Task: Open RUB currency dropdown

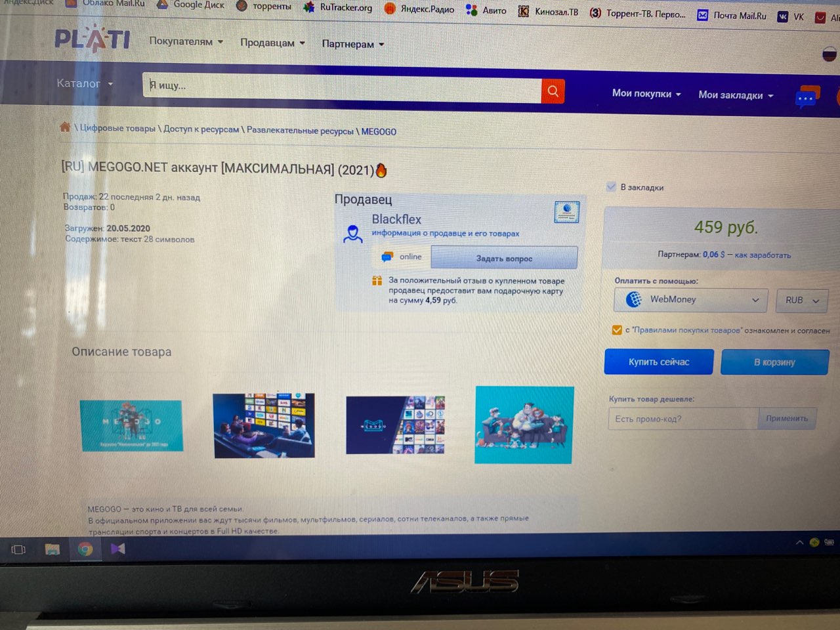Action: (x=802, y=300)
